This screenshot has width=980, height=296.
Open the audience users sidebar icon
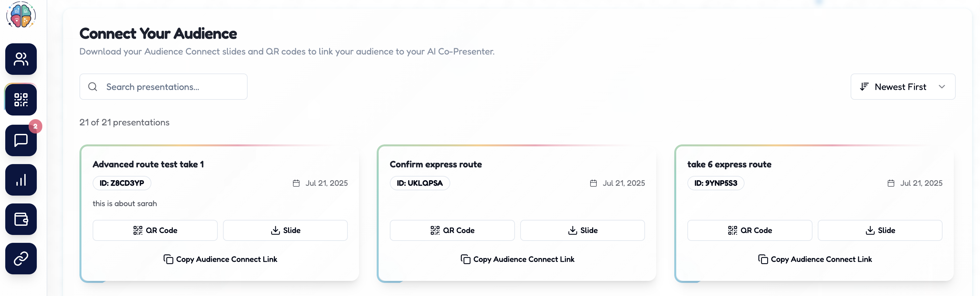(x=21, y=59)
